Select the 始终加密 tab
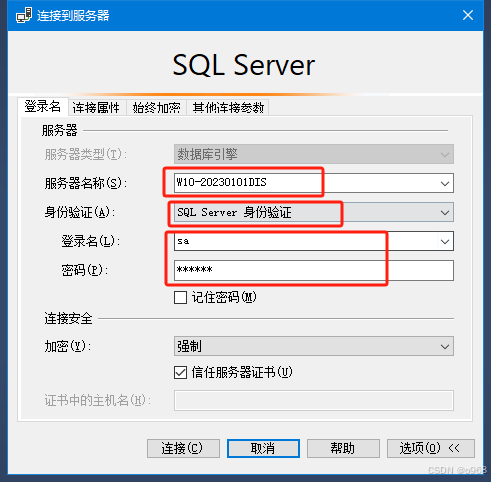The height and width of the screenshot is (482, 491). click(x=156, y=108)
